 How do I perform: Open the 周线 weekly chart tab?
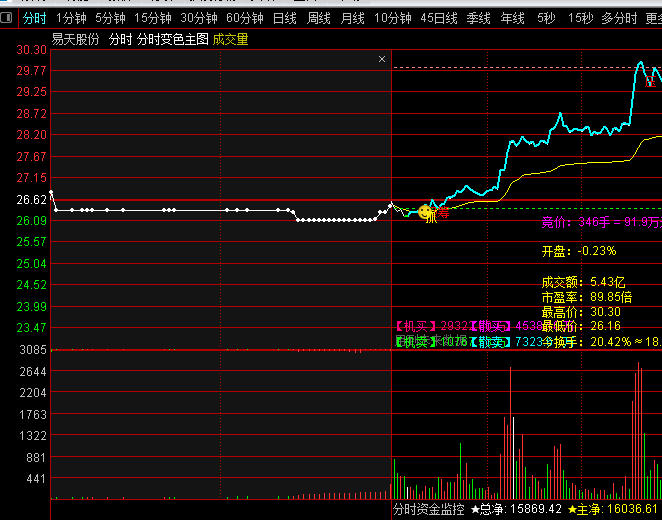pyautogui.click(x=319, y=18)
